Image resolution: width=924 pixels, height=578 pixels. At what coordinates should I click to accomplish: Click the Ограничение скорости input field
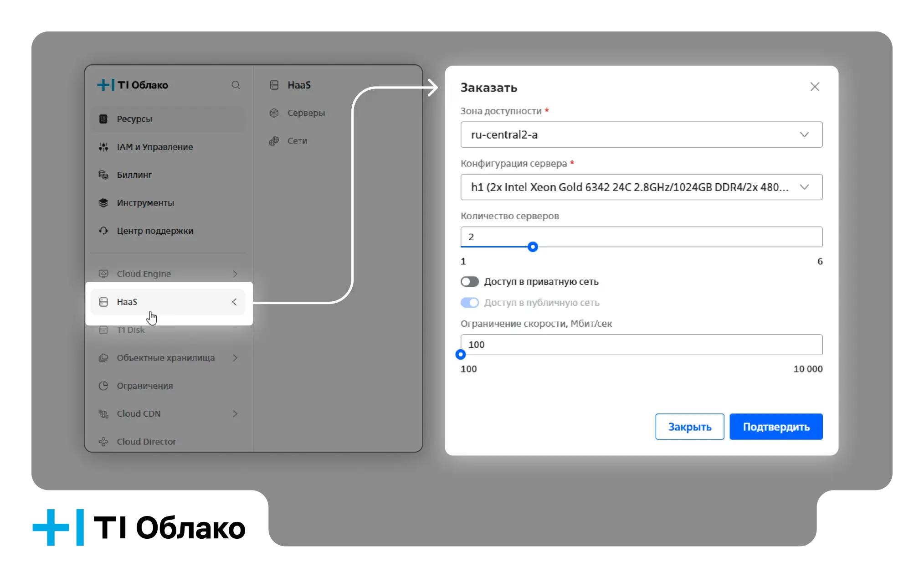point(642,344)
